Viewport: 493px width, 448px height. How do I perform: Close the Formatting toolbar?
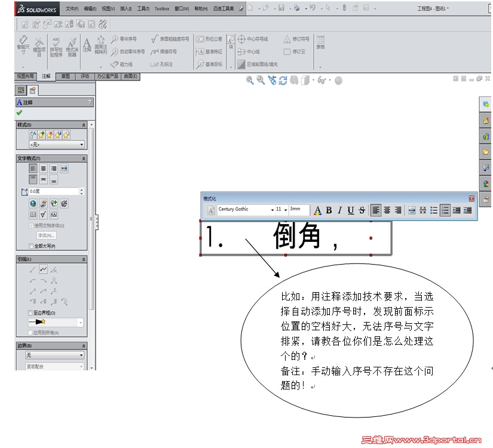[471, 198]
